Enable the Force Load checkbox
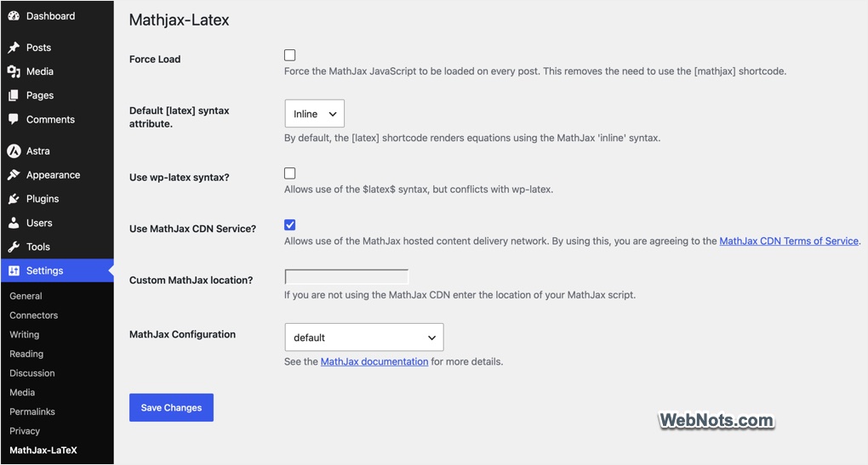This screenshot has height=465, width=868. 289,55
